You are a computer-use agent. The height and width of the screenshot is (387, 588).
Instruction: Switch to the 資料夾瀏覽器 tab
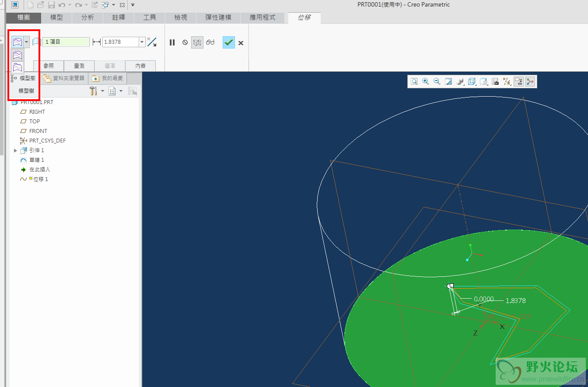[64, 78]
